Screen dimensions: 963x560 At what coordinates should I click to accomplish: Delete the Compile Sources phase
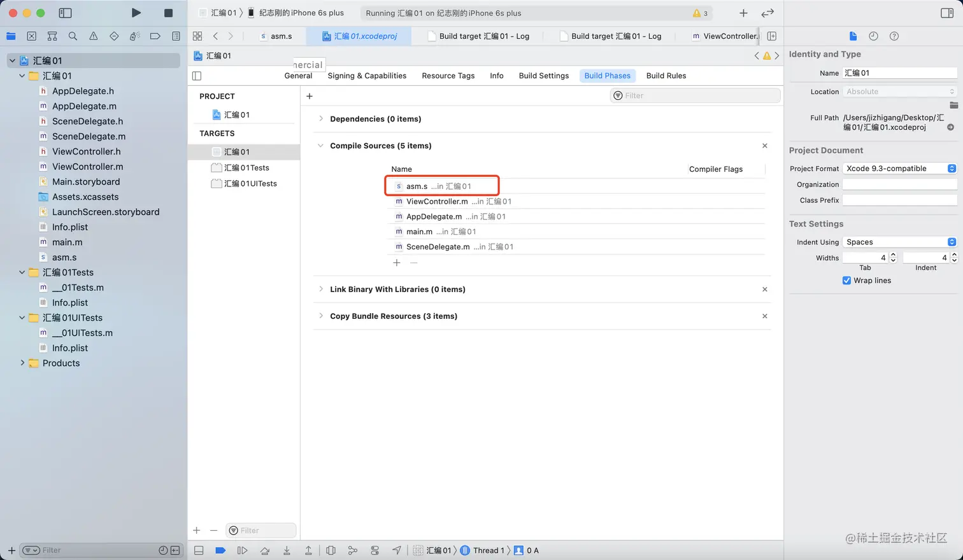[x=765, y=146]
